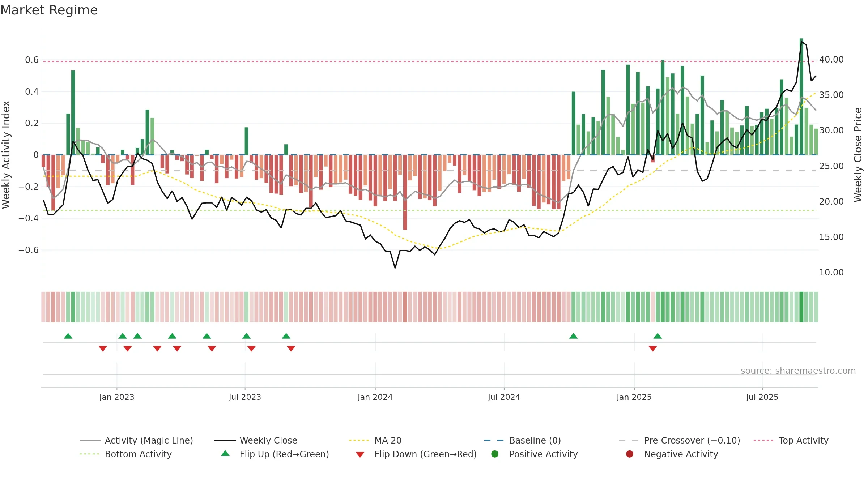Click the −0.4 activity index tick
The image size is (868, 488).
[x=29, y=218]
